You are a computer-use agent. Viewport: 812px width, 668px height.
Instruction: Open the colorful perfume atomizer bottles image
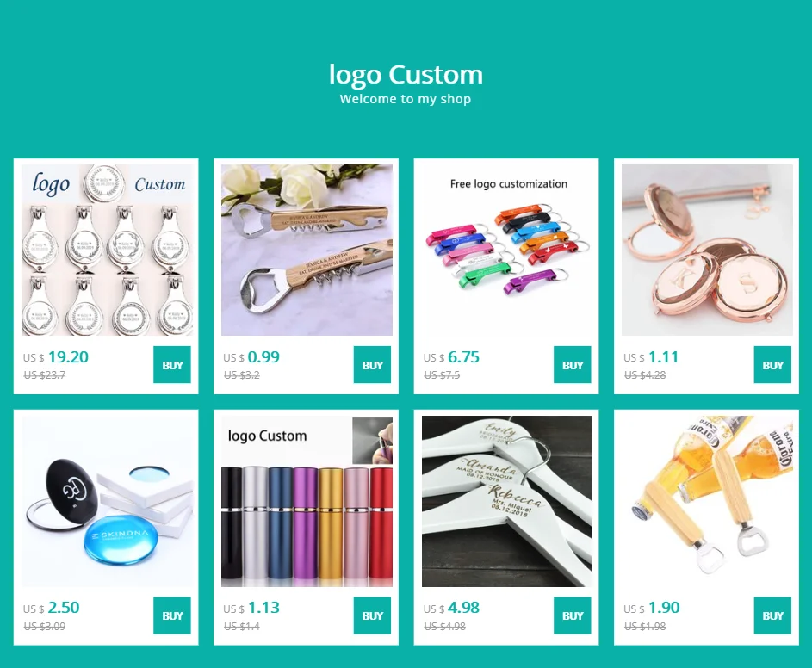tap(307, 501)
